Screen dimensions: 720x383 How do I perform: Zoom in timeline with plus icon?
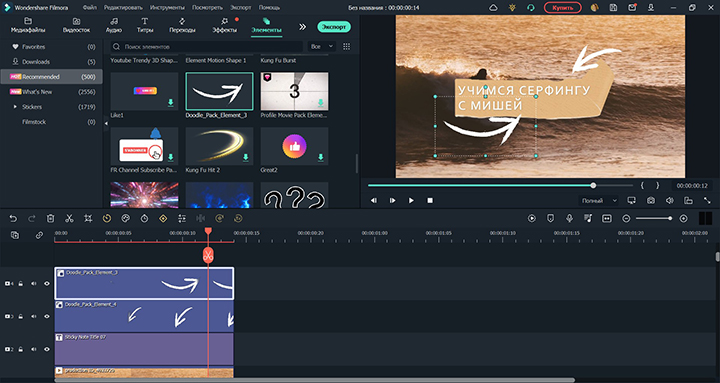(x=683, y=219)
